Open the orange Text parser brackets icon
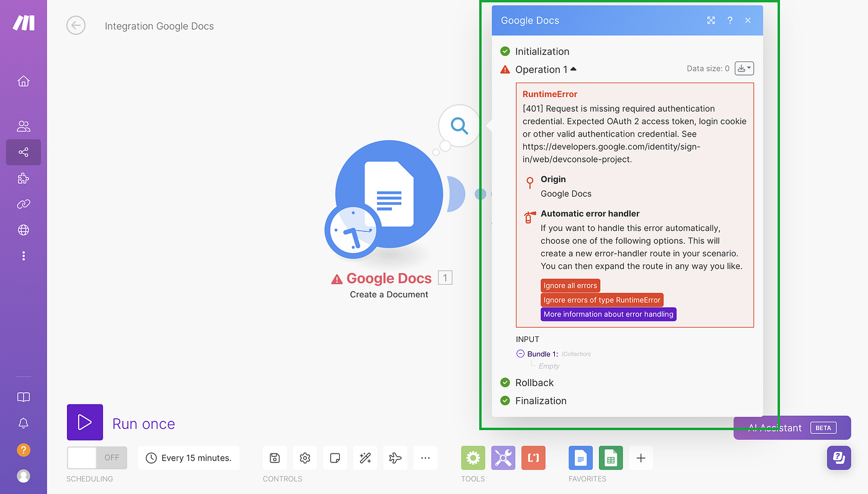Viewport: 868px width, 494px height. 533,458
